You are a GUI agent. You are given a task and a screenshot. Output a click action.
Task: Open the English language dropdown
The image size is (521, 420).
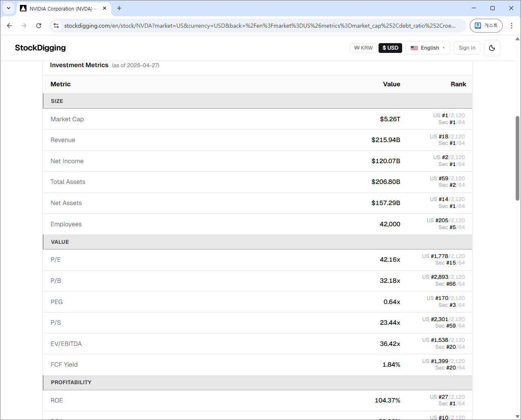(428, 48)
